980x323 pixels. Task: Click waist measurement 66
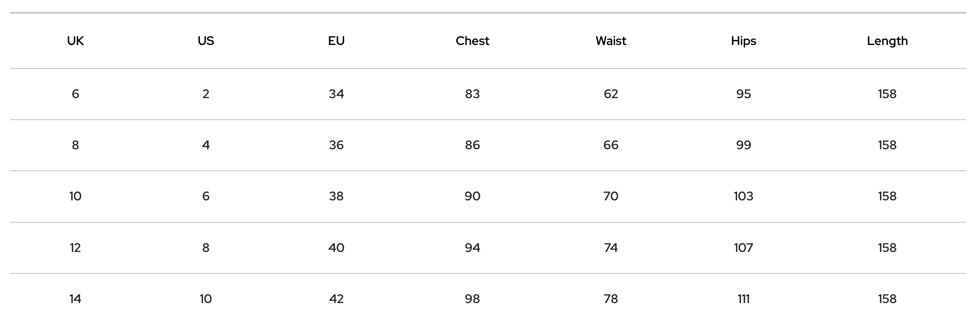coord(611,145)
